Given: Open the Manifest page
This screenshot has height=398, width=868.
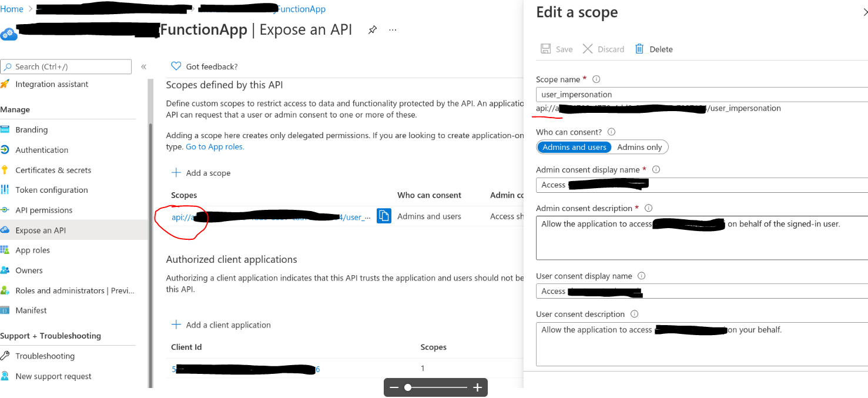Looking at the screenshot, I should [x=31, y=310].
